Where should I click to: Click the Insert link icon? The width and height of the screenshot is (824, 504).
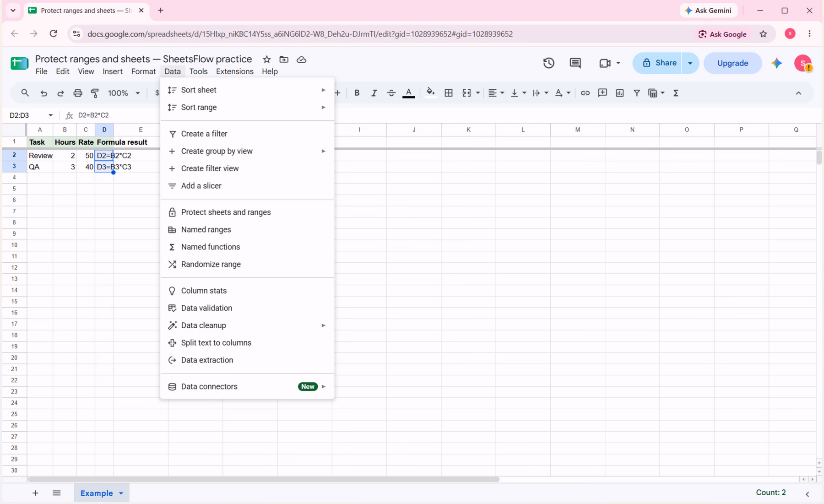click(585, 93)
